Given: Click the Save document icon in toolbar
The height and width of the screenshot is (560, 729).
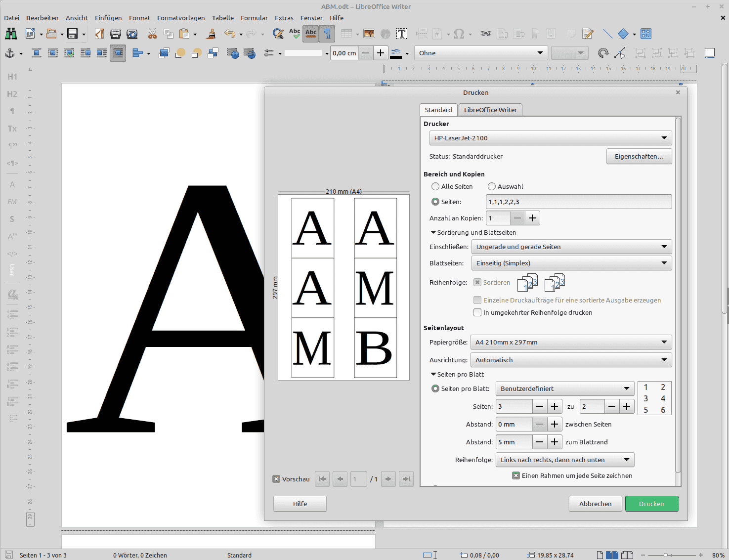Looking at the screenshot, I should 73,34.
